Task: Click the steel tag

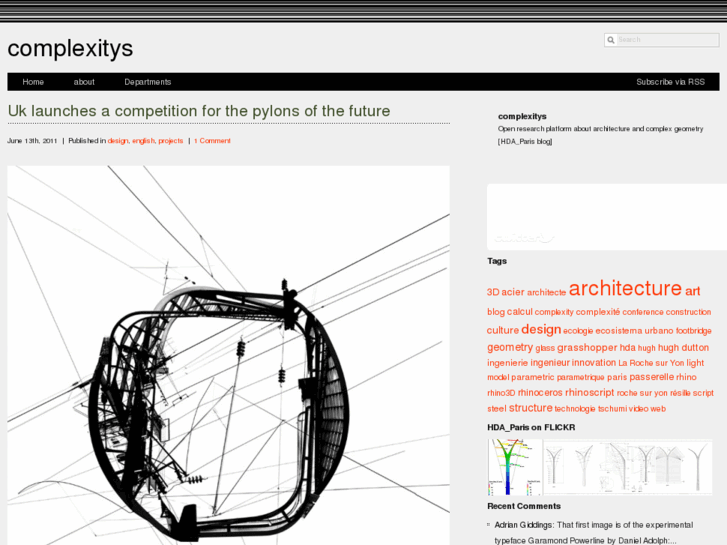Action: point(497,409)
